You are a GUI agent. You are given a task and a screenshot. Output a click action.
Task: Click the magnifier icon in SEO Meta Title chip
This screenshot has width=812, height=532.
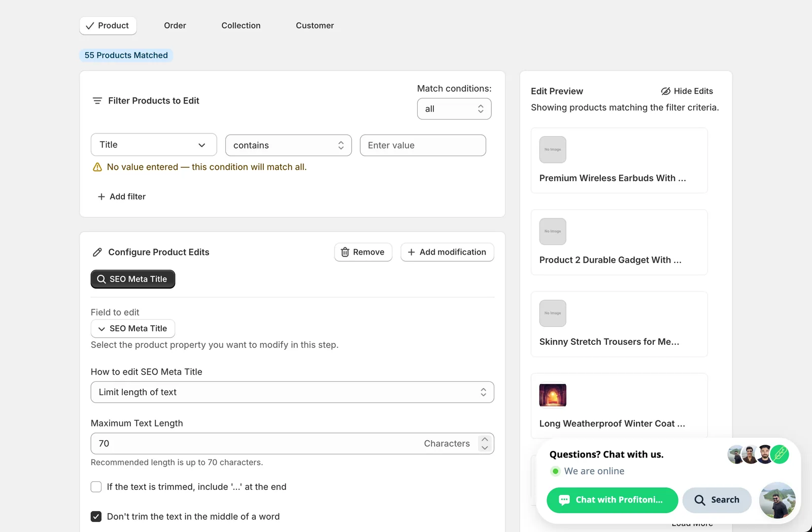(x=101, y=279)
